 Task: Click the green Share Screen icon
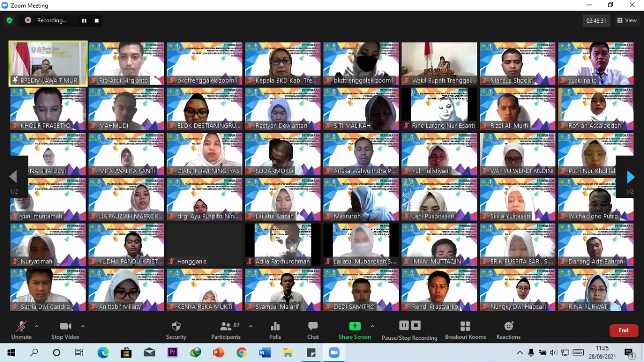355,326
